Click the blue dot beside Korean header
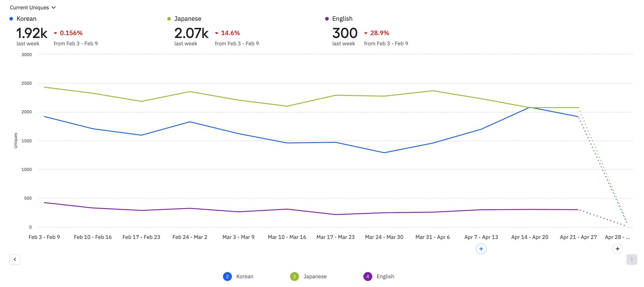 11,19
